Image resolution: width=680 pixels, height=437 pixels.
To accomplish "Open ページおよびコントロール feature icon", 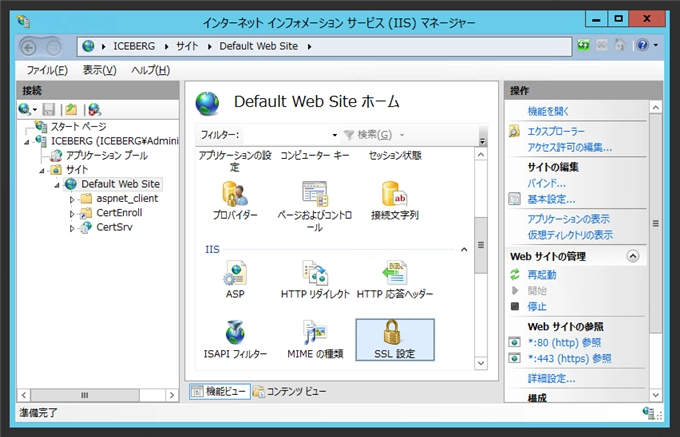I will pos(315,206).
